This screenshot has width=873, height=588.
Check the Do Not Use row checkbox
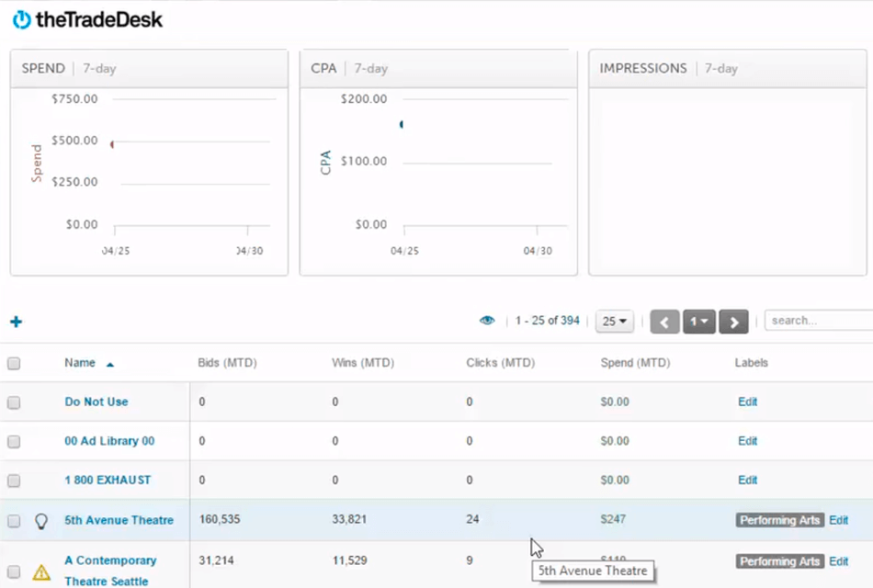click(14, 402)
